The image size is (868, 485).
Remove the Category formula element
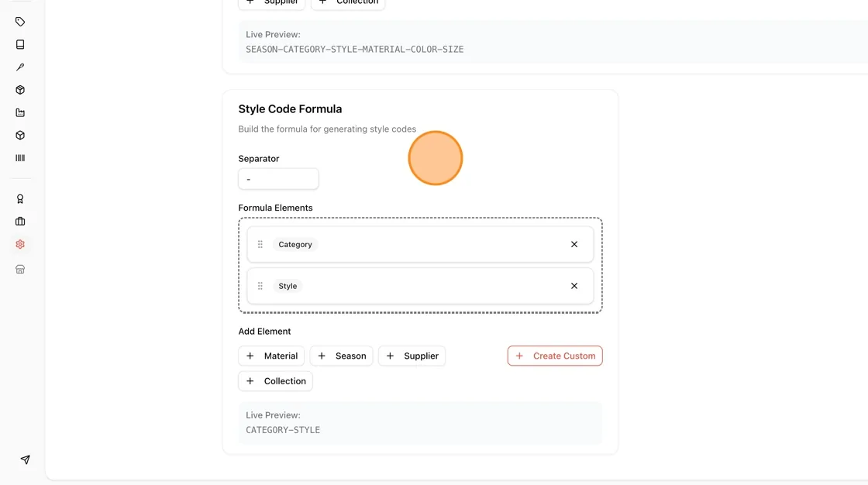(x=574, y=244)
